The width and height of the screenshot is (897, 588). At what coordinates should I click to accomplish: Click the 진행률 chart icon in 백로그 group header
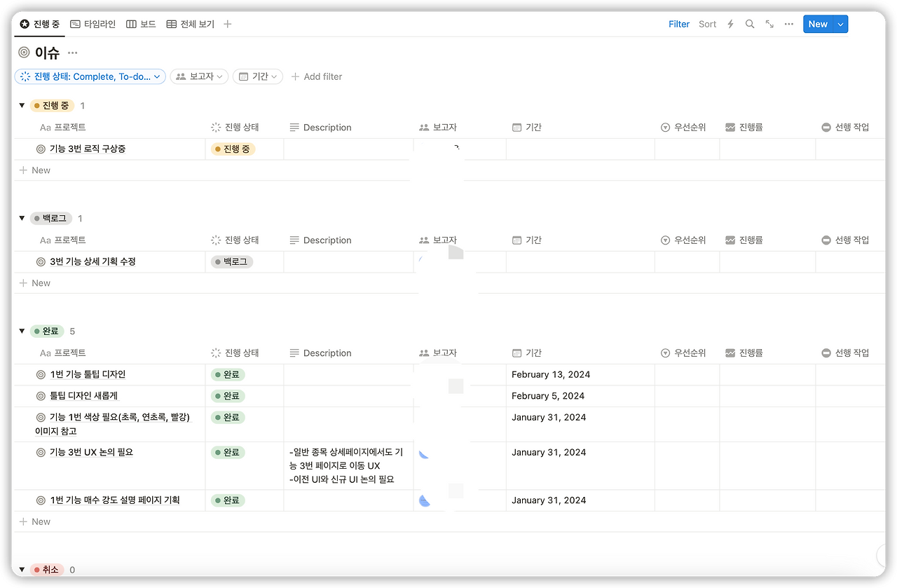tap(730, 240)
